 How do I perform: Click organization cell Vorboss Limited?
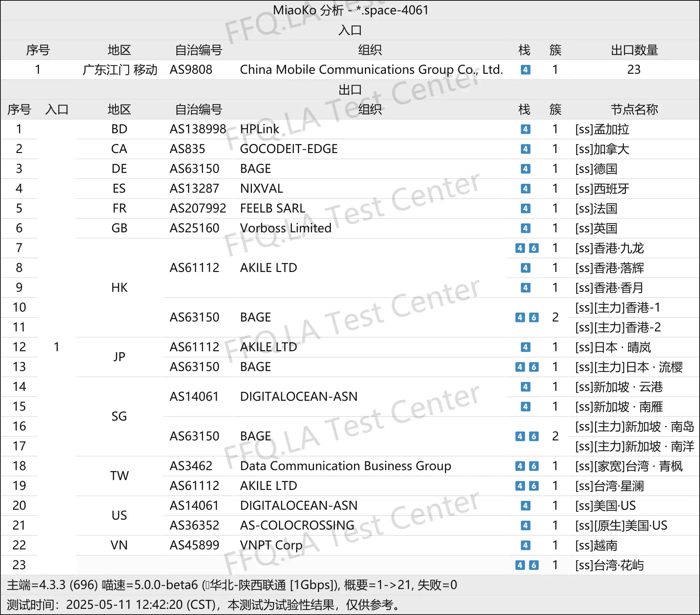pos(286,228)
